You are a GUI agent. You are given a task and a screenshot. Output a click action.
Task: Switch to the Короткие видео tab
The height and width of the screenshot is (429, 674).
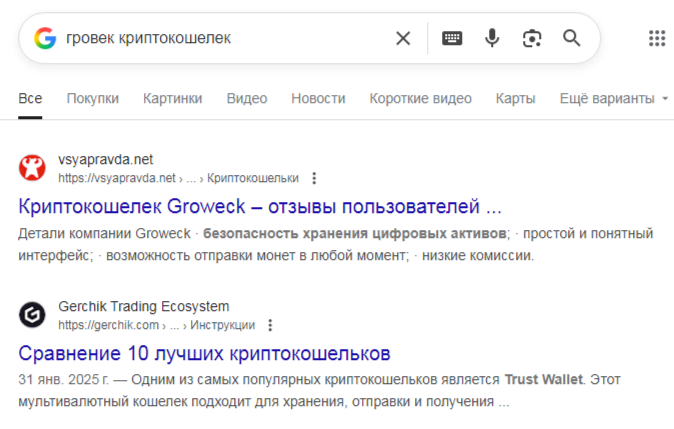click(420, 98)
